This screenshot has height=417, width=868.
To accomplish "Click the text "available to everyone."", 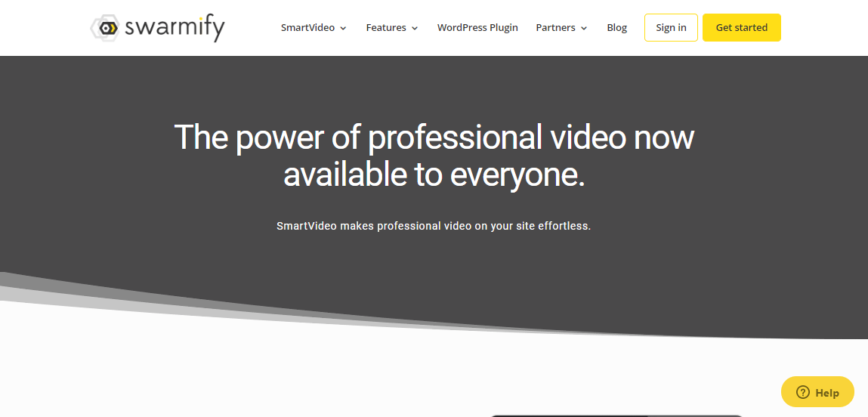I will coord(434,175).
